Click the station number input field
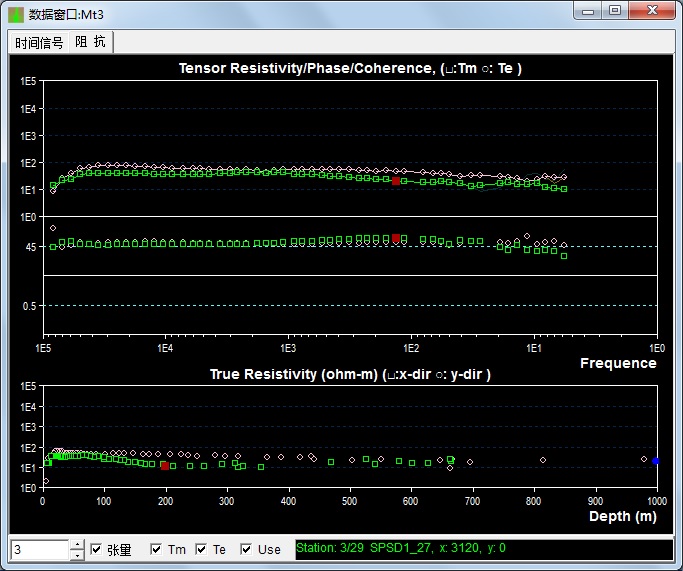683x571 pixels. (x=40, y=550)
